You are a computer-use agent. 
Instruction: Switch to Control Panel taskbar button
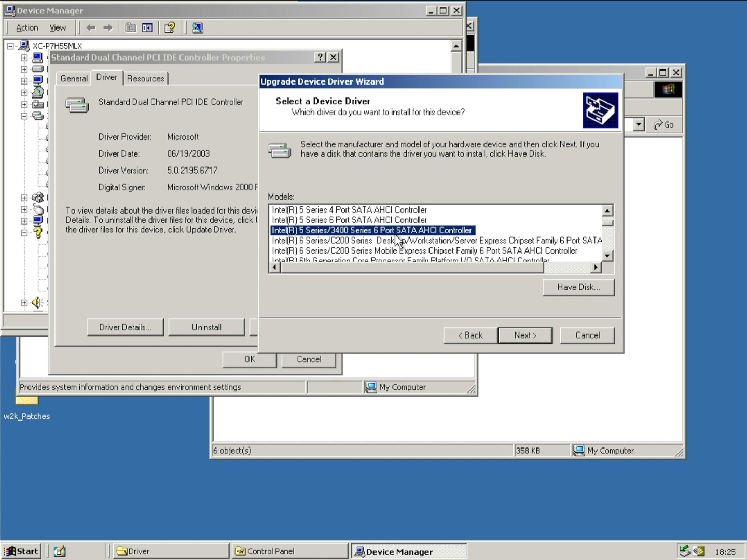pos(289,551)
